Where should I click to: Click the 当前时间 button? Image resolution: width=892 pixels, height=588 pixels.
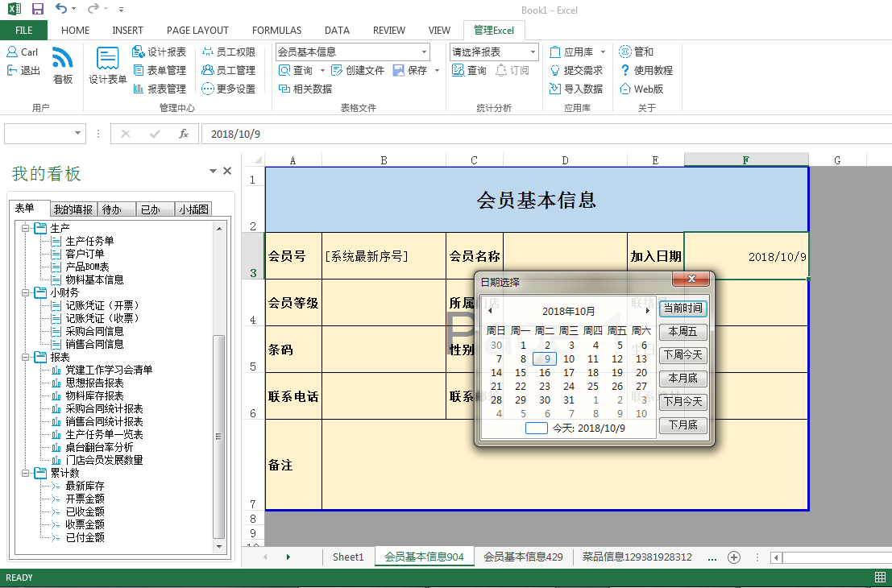[683, 308]
